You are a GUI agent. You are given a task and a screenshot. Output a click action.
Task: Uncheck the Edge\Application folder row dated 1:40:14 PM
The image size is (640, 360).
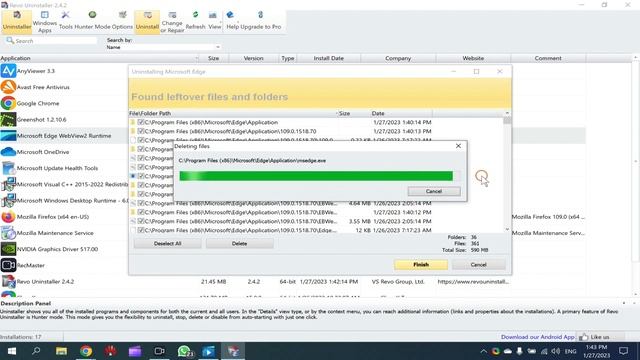[141, 122]
